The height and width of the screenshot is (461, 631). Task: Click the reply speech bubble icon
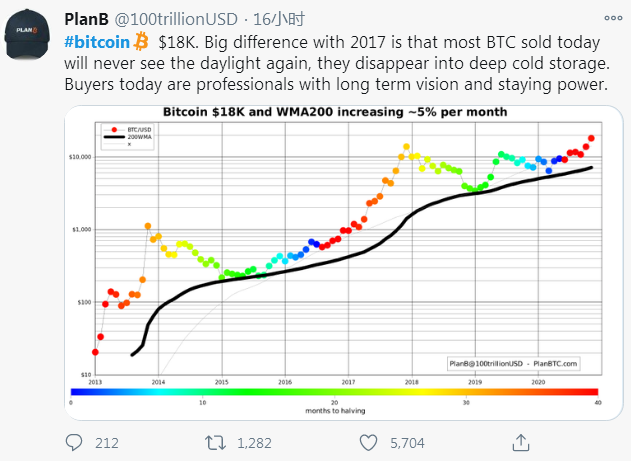[x=74, y=442]
